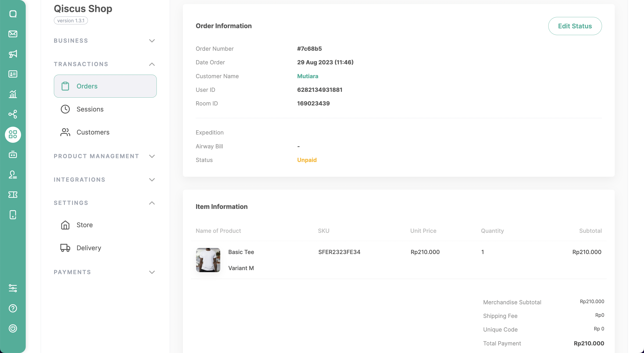Go to the Customers page

point(93,132)
